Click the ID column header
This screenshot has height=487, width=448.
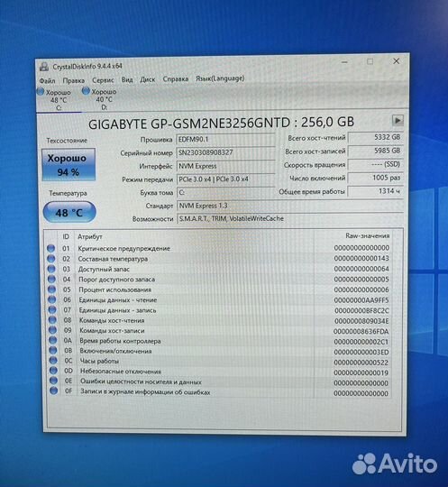tap(66, 236)
